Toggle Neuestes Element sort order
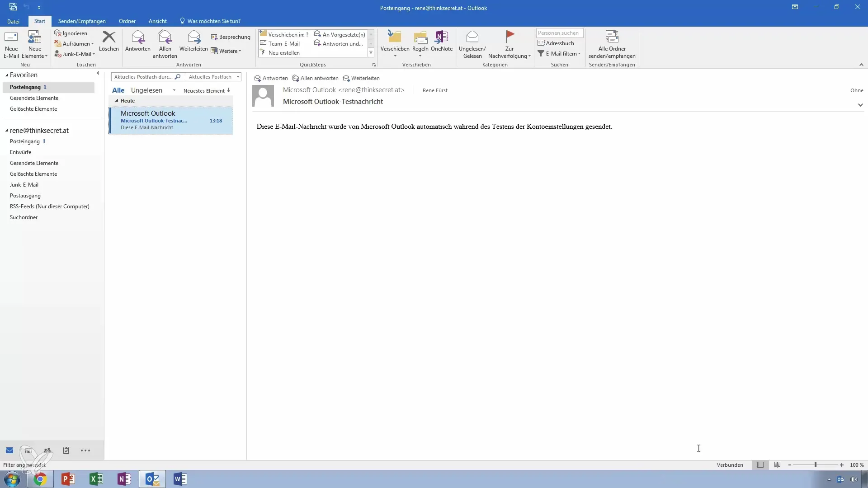 (207, 91)
